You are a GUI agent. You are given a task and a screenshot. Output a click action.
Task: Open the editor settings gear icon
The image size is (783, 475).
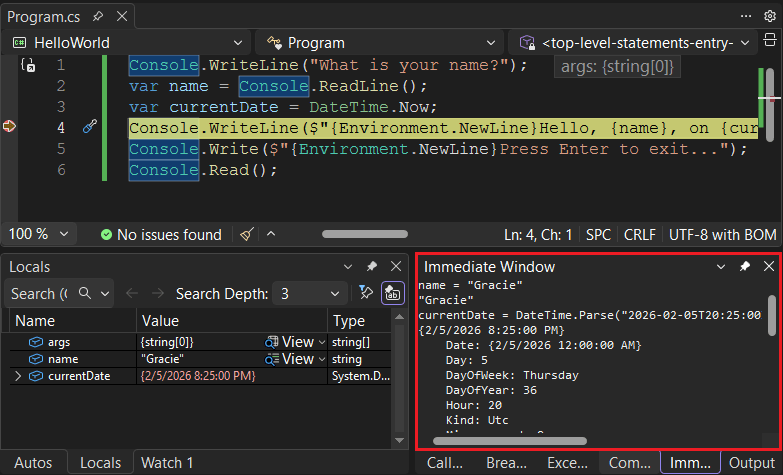click(x=770, y=16)
